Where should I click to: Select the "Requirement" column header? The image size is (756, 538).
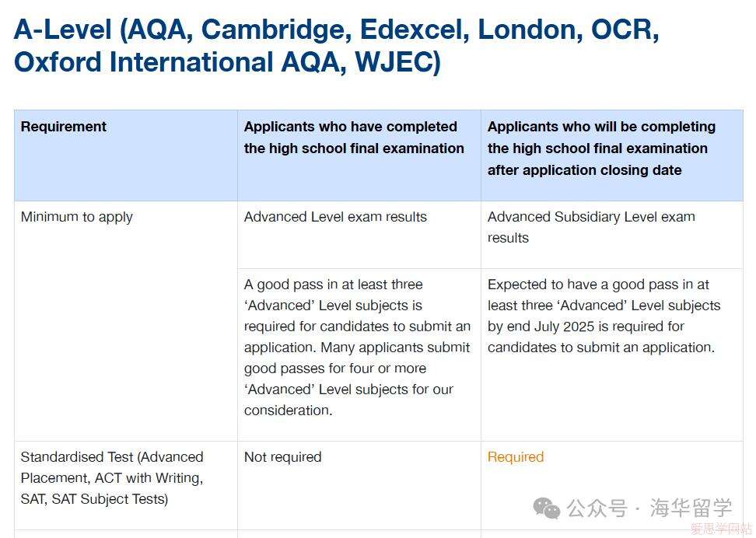coord(64,127)
